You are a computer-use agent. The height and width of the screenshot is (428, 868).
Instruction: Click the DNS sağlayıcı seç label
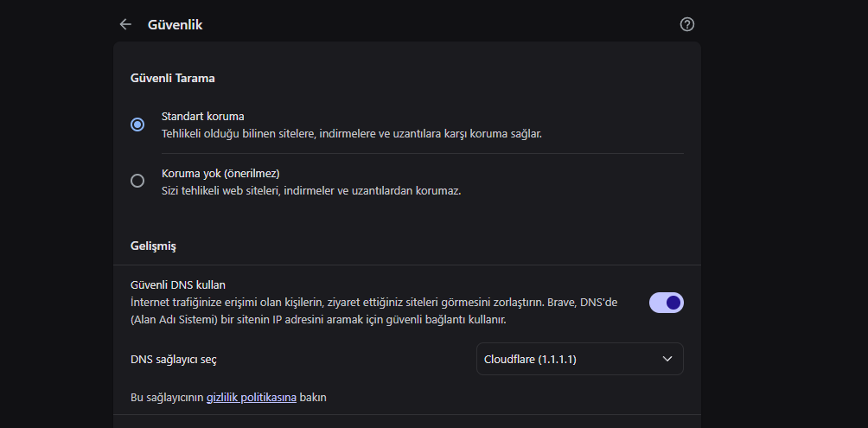point(174,360)
